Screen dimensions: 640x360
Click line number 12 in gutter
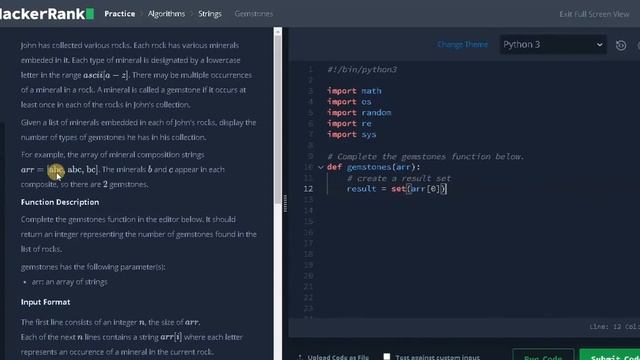pos(308,189)
